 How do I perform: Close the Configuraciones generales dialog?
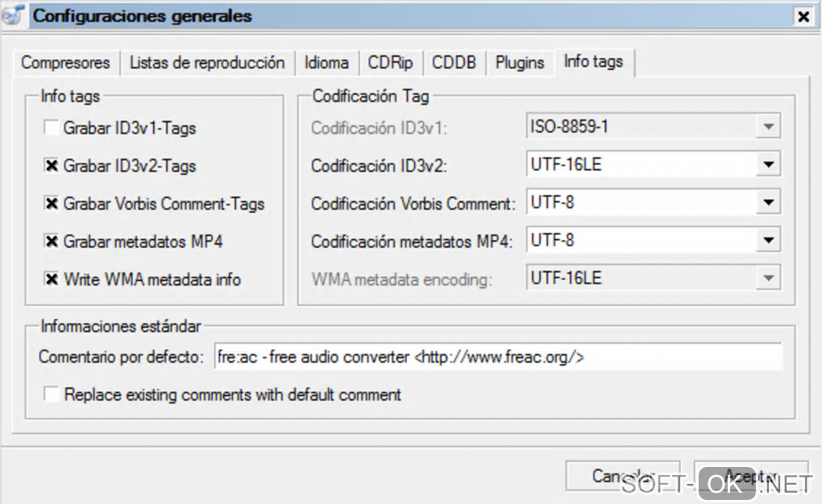803,16
